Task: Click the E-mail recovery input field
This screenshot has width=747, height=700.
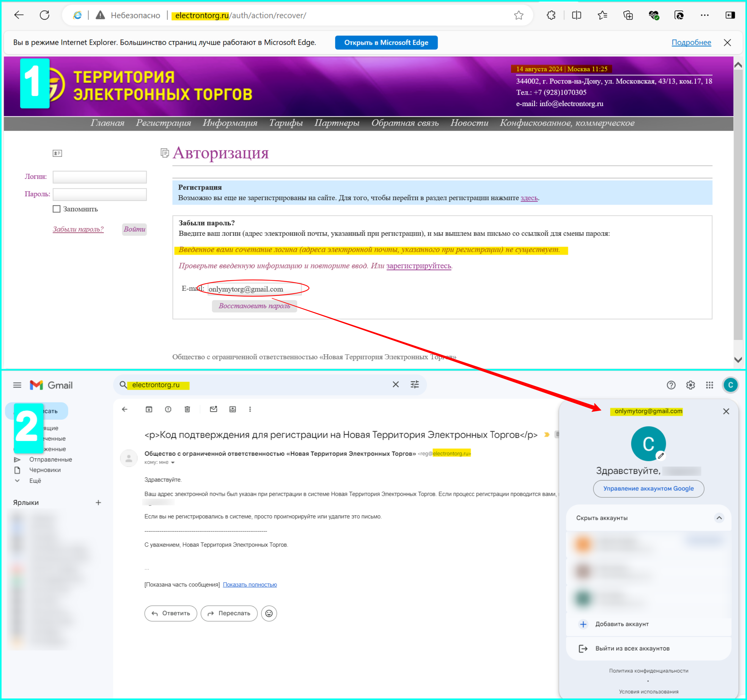Action: pyautogui.click(x=255, y=289)
